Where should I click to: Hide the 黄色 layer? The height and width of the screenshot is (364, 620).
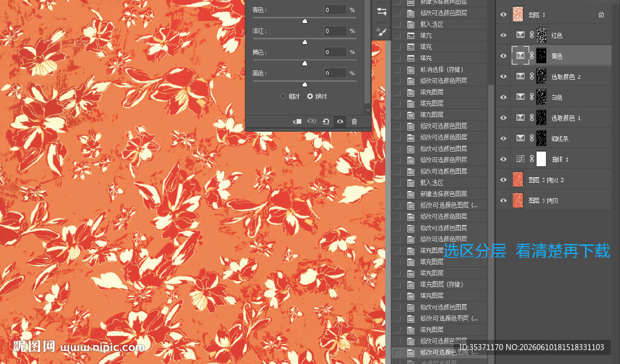point(503,56)
